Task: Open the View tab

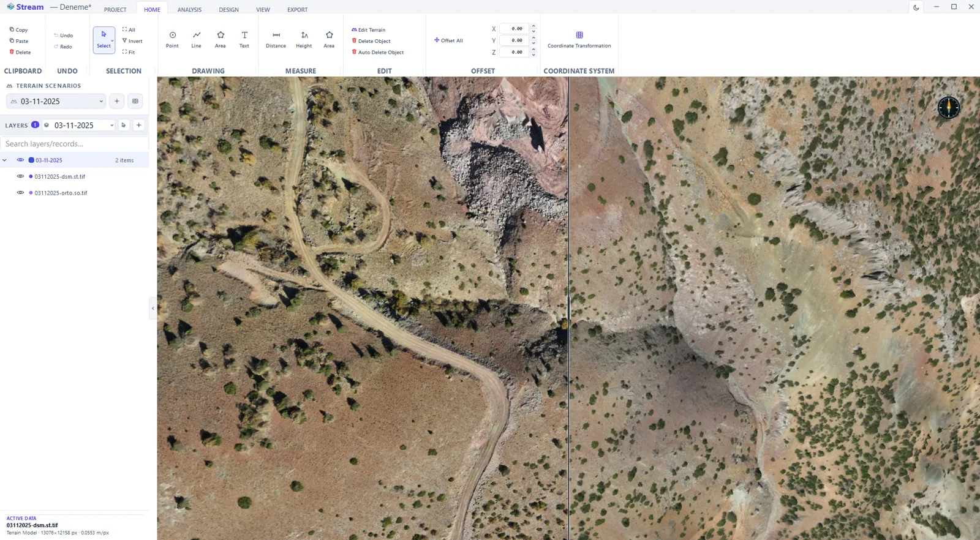Action: tap(263, 9)
